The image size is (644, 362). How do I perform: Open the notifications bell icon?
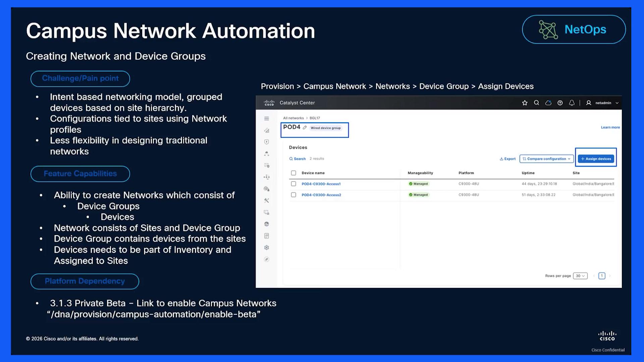(x=572, y=103)
